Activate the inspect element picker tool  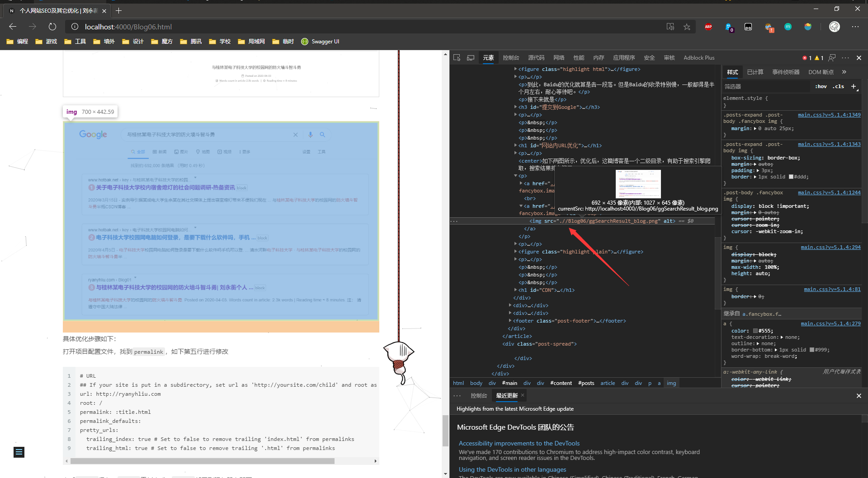coord(457,58)
